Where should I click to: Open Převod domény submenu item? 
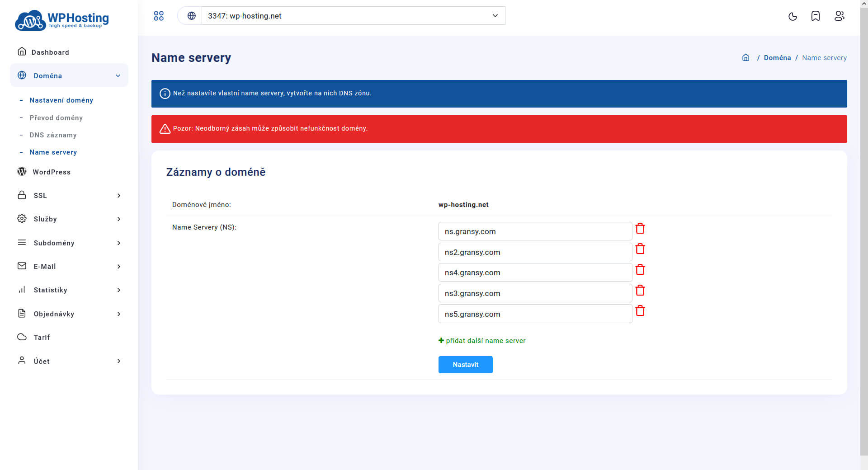point(56,118)
